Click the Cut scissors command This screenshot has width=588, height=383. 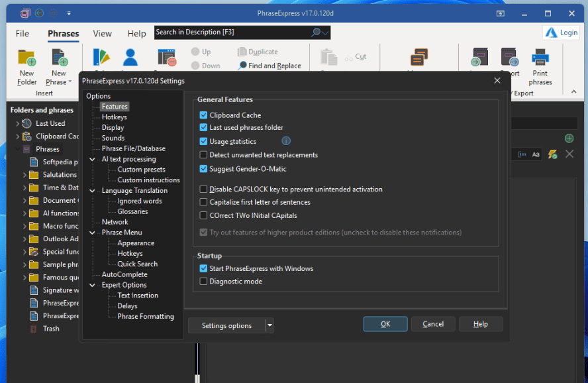pos(356,56)
